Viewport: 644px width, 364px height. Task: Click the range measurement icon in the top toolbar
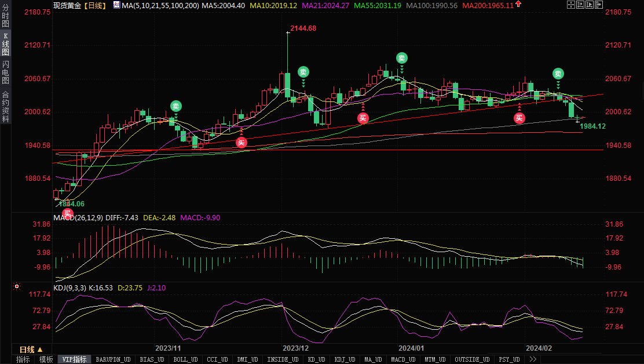(580, 5)
